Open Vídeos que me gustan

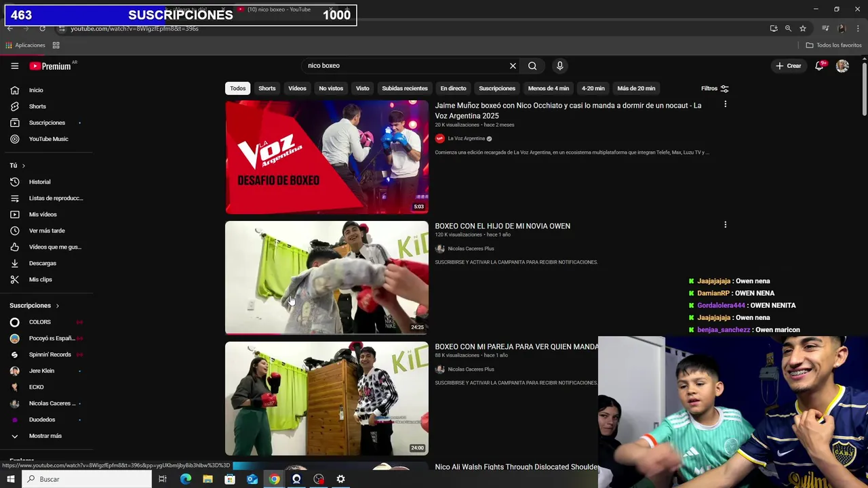pyautogui.click(x=45, y=247)
